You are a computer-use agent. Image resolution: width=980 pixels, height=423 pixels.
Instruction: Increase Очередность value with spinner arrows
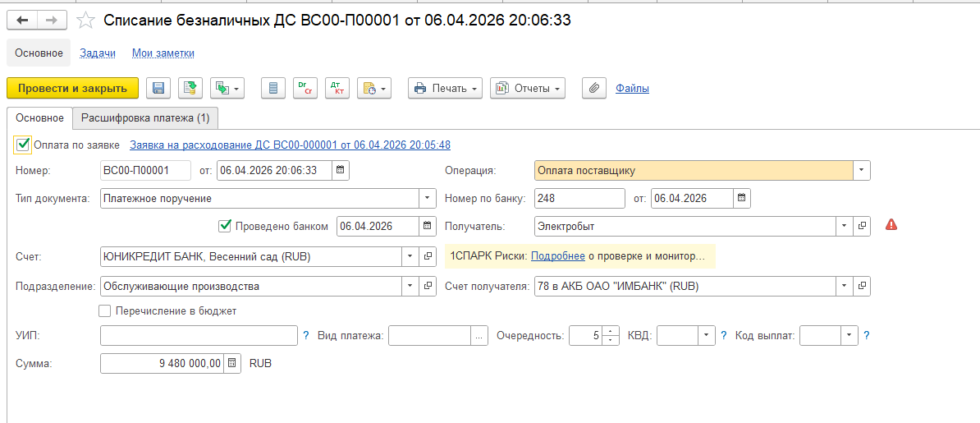611,331
